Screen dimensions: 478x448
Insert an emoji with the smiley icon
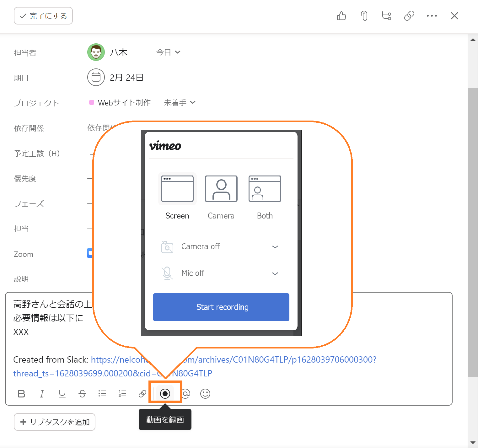click(205, 394)
